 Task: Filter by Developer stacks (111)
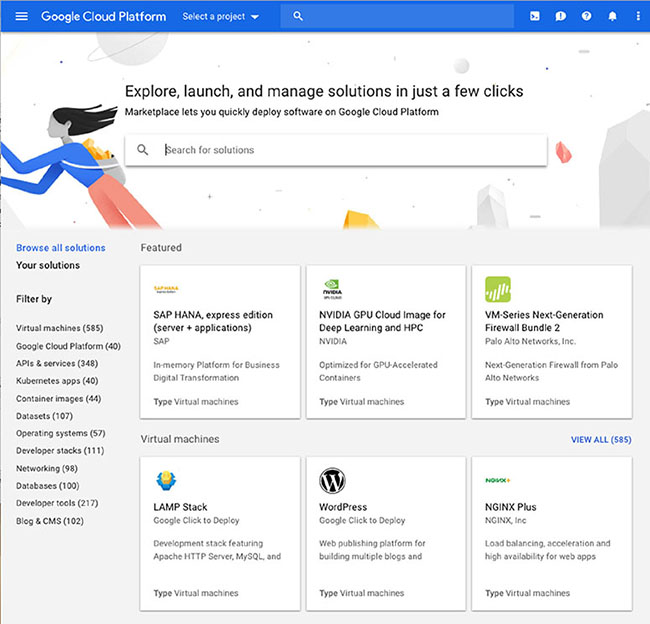pyautogui.click(x=60, y=451)
